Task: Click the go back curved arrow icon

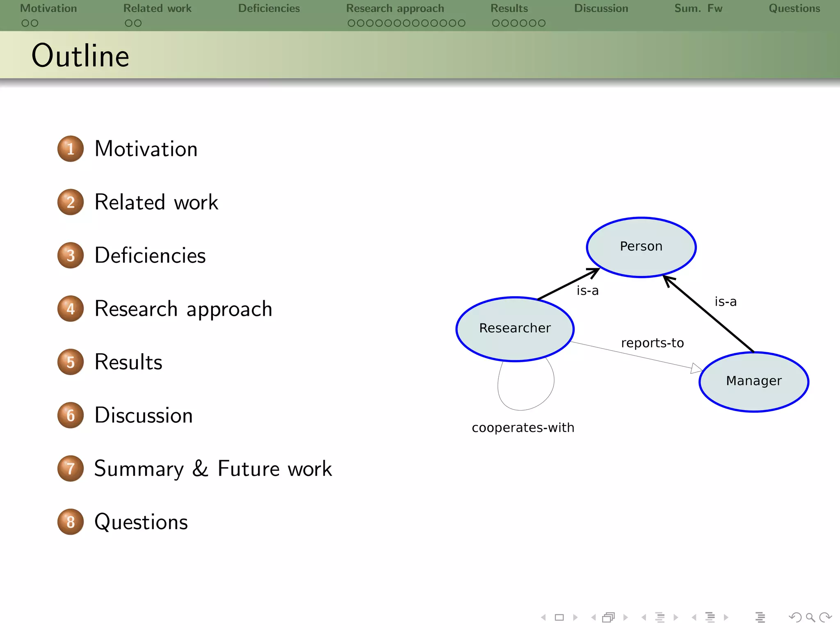Action: (x=795, y=617)
